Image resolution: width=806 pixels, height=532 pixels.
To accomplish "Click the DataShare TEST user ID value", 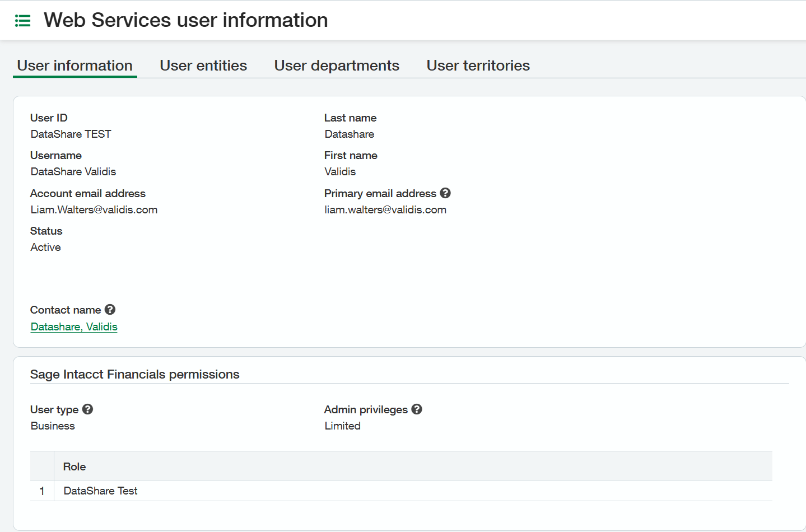I will 71,134.
